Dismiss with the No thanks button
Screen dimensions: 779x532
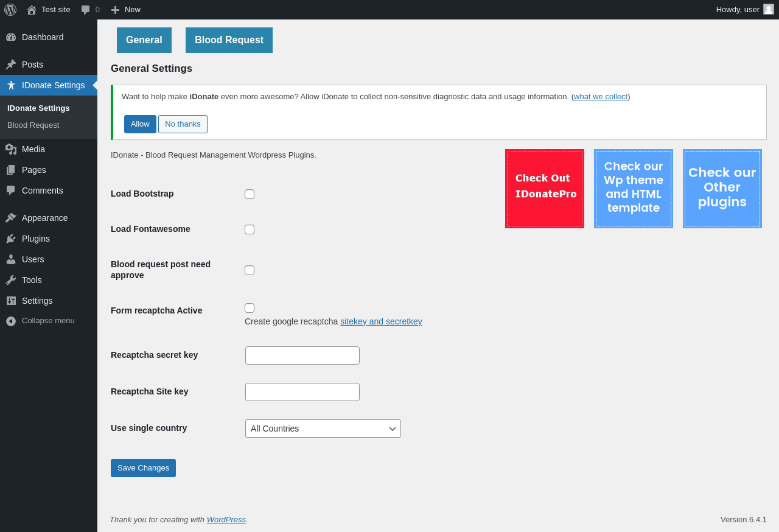click(x=183, y=124)
